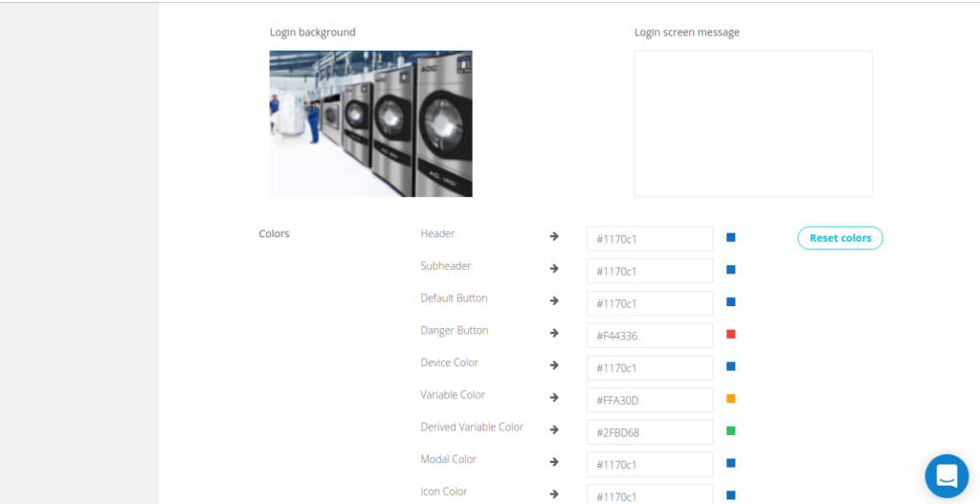Open the Modal Color swatch
Screen dimensions: 980x504
coord(730,463)
